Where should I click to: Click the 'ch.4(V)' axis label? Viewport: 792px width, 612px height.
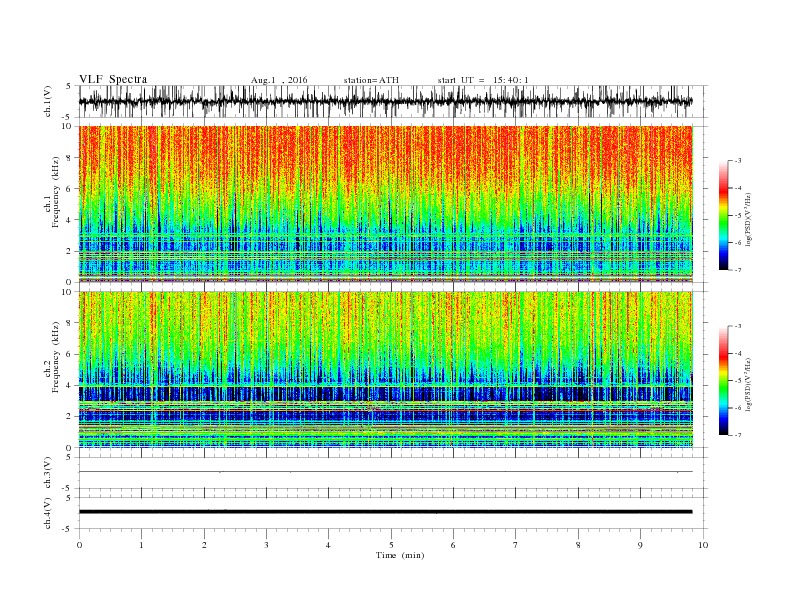pyautogui.click(x=48, y=513)
